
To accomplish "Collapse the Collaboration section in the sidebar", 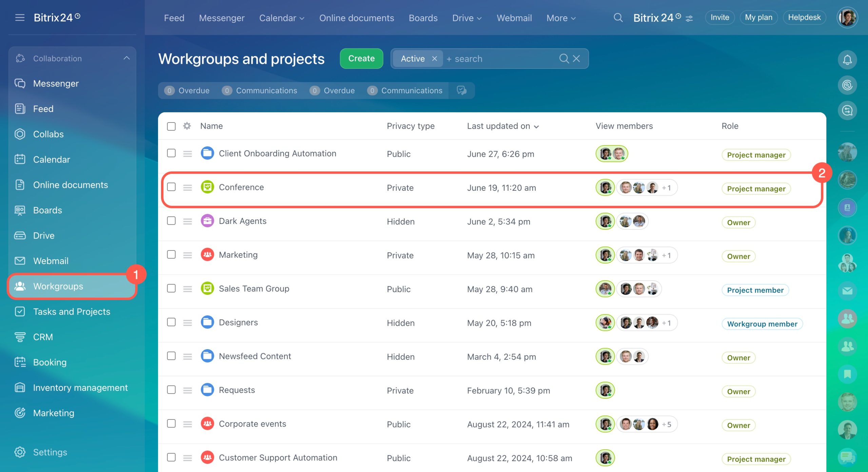I will click(x=127, y=58).
